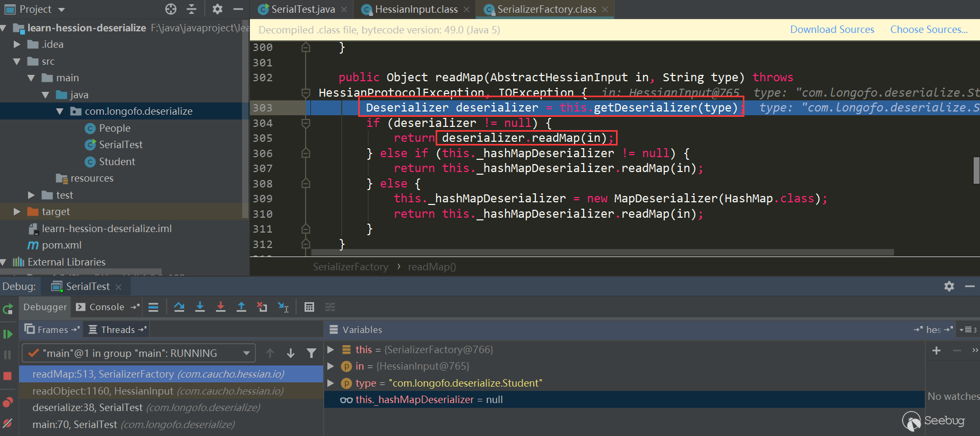
Task: Resume the program in the debugger
Action: tap(7, 334)
